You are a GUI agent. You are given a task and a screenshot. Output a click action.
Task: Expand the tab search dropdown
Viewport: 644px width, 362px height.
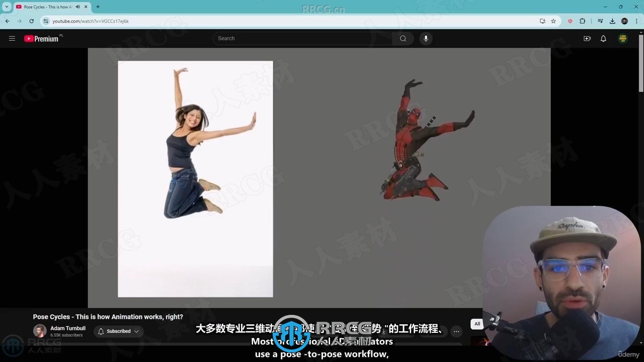7,7
